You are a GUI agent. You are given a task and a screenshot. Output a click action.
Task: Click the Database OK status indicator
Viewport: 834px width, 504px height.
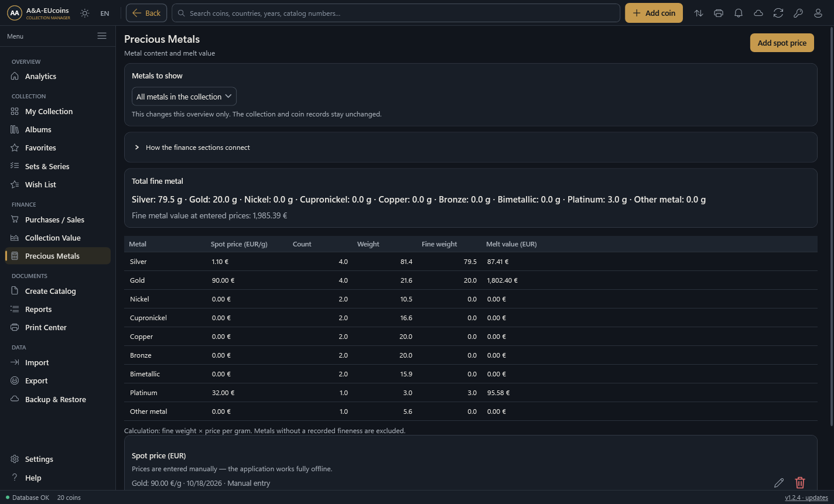[28, 498]
